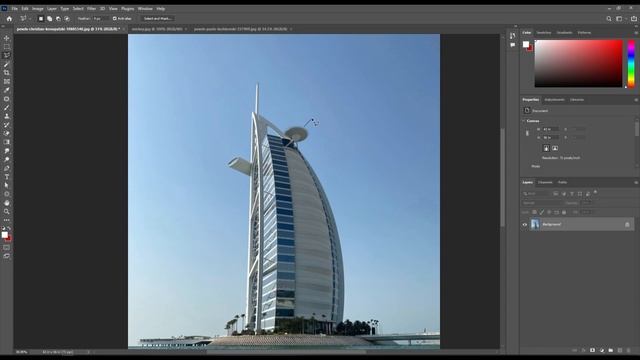Open the tool preset picker arrow
This screenshot has width=640, height=360.
(30, 18)
